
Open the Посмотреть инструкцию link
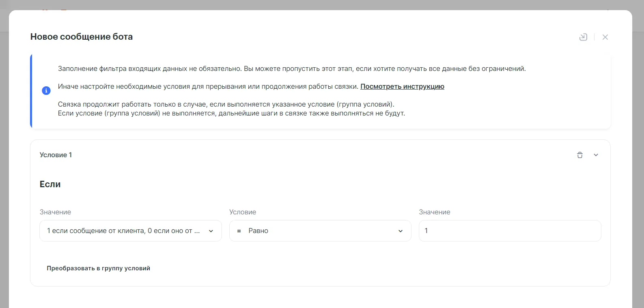pyautogui.click(x=402, y=86)
